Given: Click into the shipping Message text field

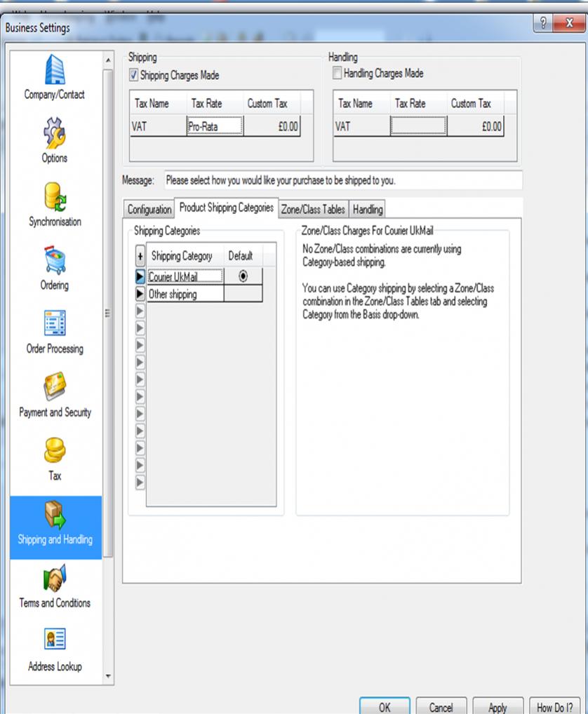Looking at the screenshot, I should (x=342, y=180).
